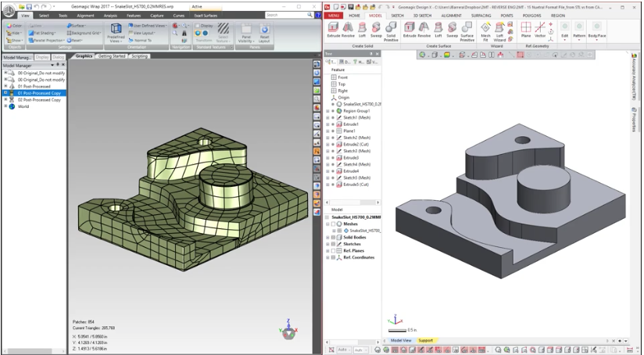Toggle visibility checkbox for Meshes
The height and width of the screenshot is (355, 644).
coord(333,224)
